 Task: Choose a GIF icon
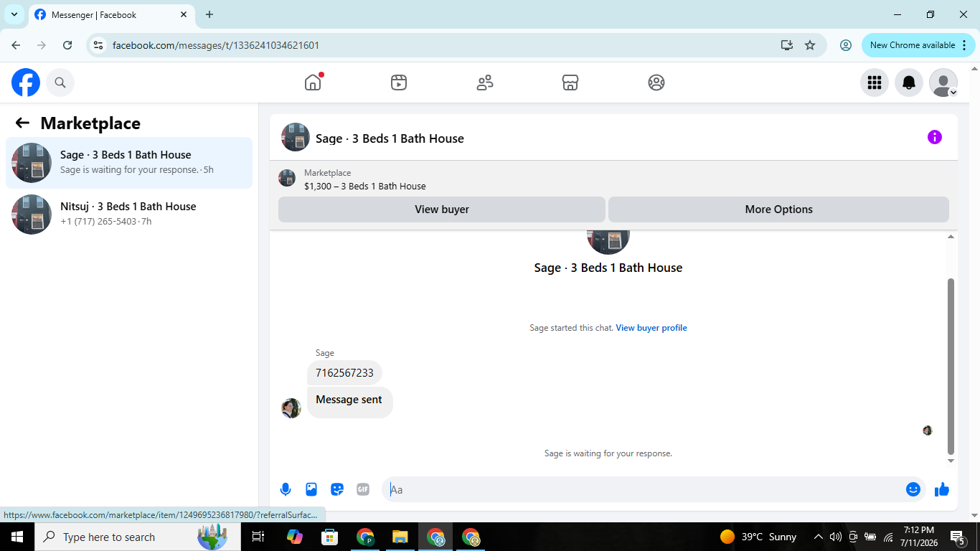(x=363, y=489)
